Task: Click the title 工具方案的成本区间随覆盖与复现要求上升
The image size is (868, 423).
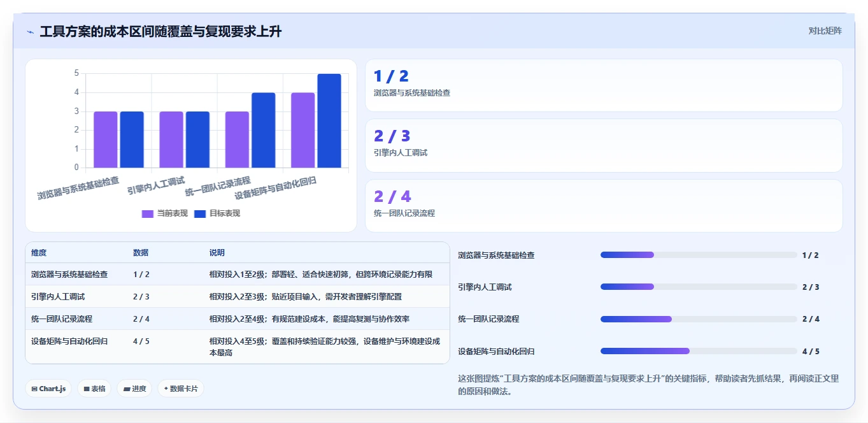Action: 160,31
